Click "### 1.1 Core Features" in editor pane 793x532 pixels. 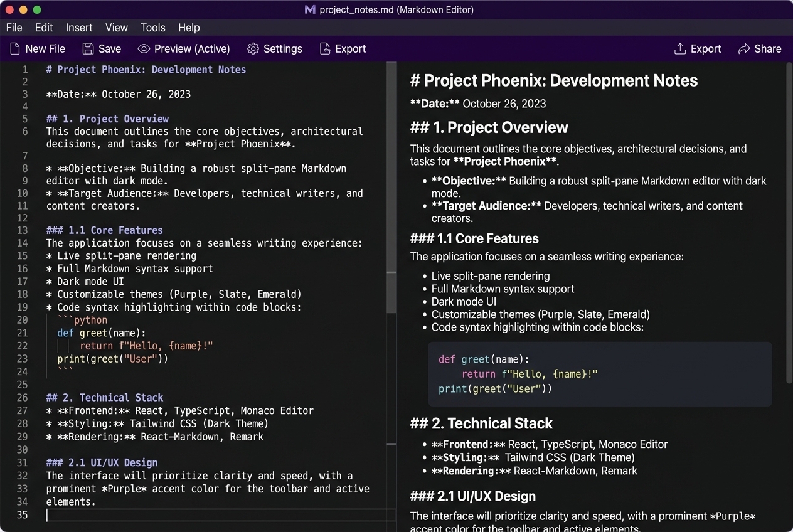click(104, 230)
